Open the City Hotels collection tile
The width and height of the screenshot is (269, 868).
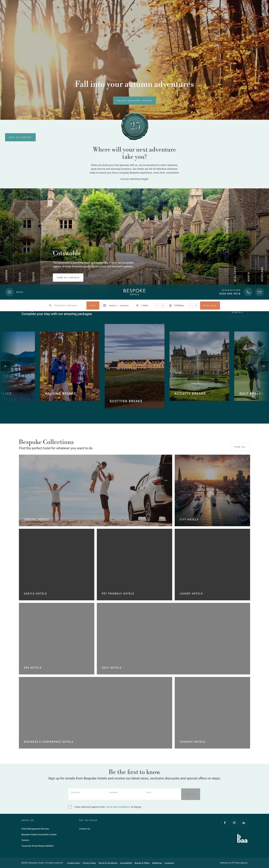[212, 490]
